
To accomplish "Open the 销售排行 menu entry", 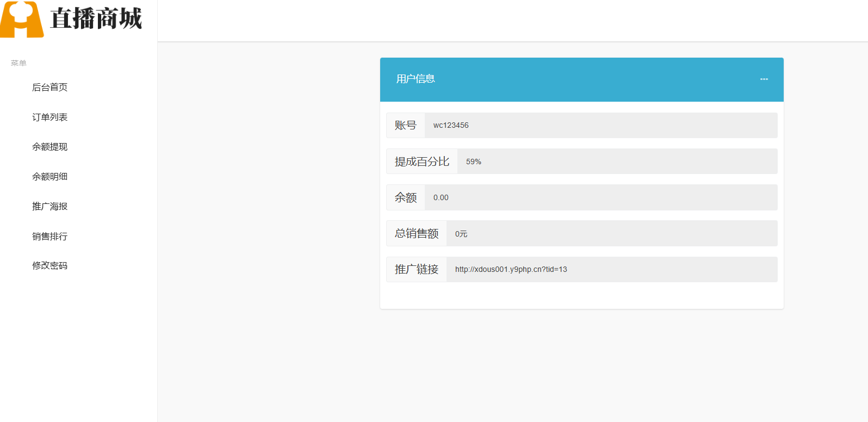I will 49,237.
